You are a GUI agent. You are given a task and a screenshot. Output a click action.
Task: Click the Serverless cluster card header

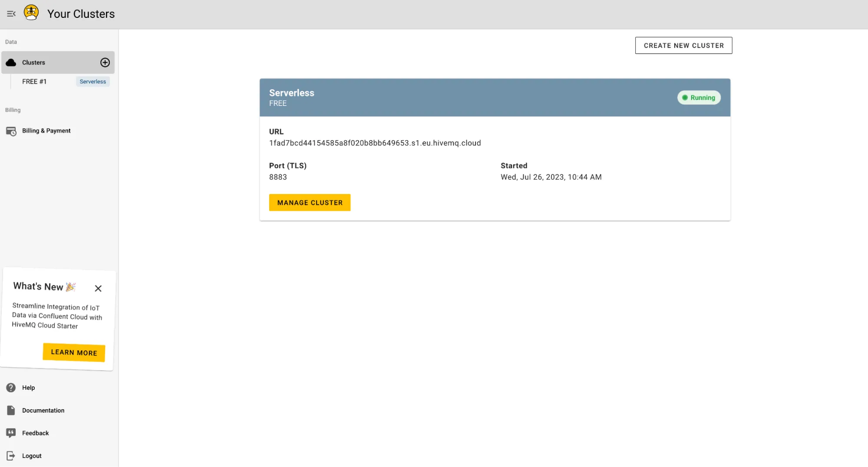click(495, 98)
